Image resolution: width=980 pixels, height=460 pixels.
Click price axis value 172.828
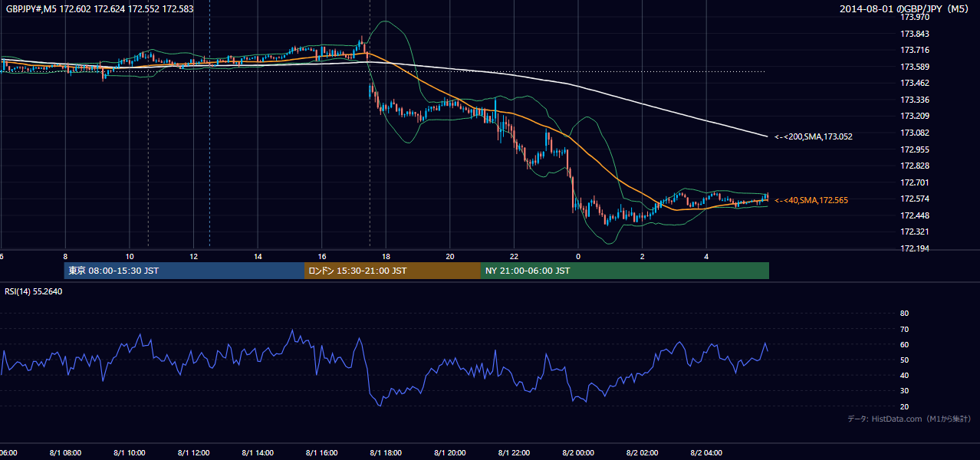[915, 166]
